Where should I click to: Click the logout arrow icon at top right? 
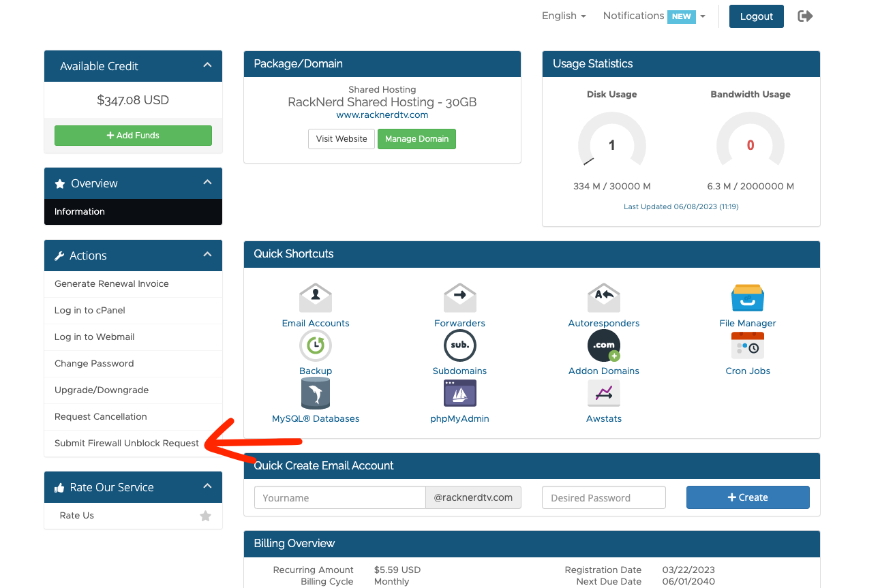click(804, 16)
